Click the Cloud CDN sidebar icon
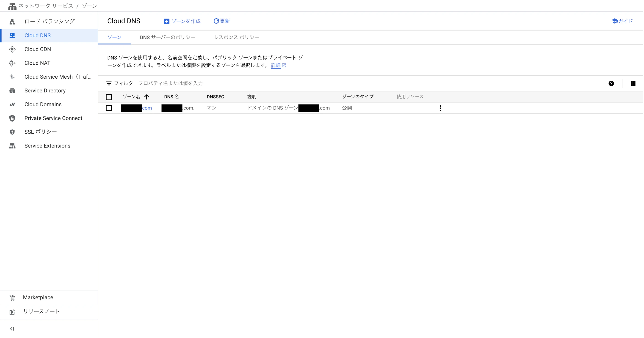 [12, 49]
